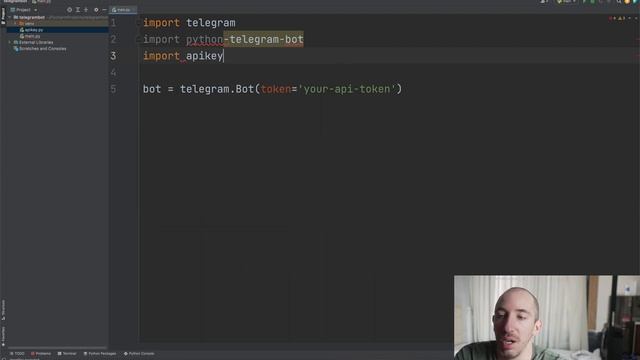Click the fold marker beside line 1
The height and width of the screenshot is (360, 640).
coord(138,22)
